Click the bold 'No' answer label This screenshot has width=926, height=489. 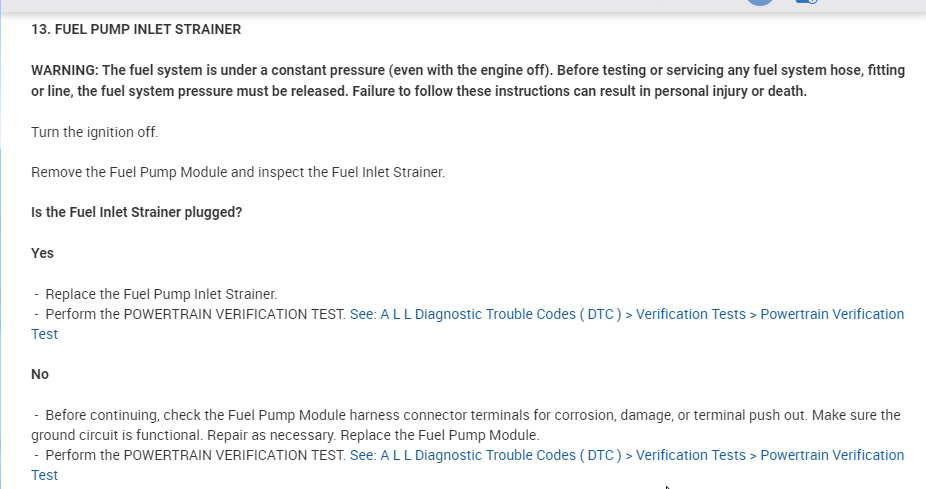tap(40, 374)
